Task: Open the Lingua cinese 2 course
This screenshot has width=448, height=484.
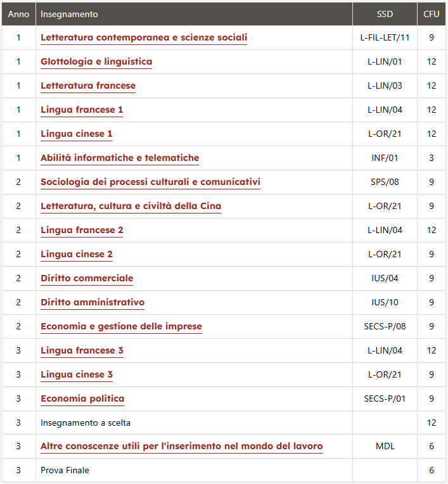Action: tap(77, 254)
